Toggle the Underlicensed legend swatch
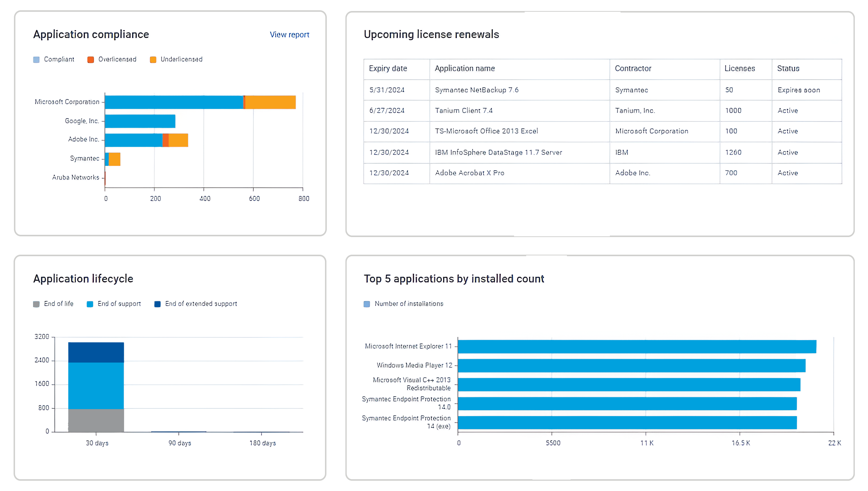This screenshot has width=868, height=491. pos(153,60)
